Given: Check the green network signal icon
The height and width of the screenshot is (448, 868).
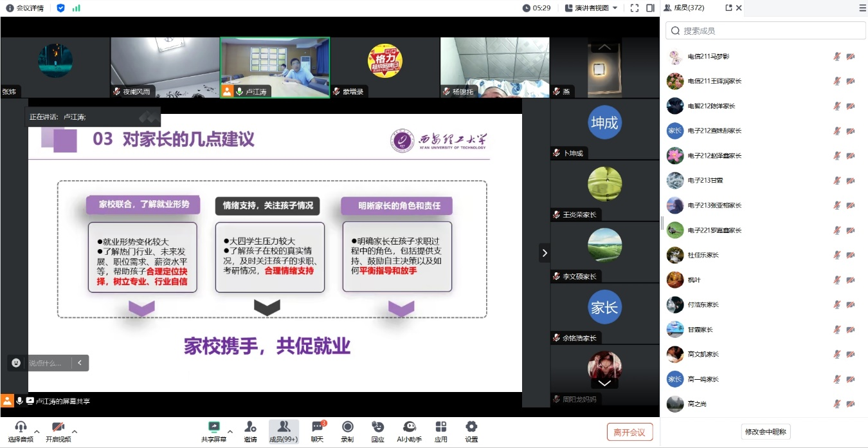Looking at the screenshot, I should pyautogui.click(x=77, y=8).
